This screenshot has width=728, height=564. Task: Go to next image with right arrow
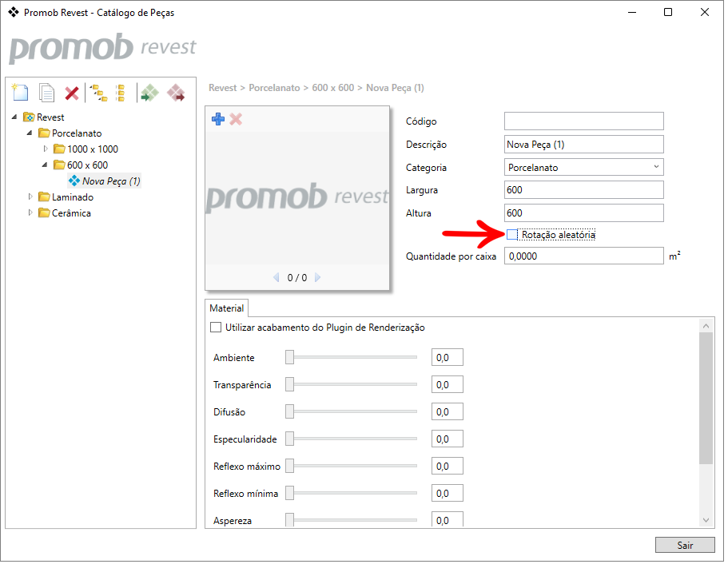point(318,279)
